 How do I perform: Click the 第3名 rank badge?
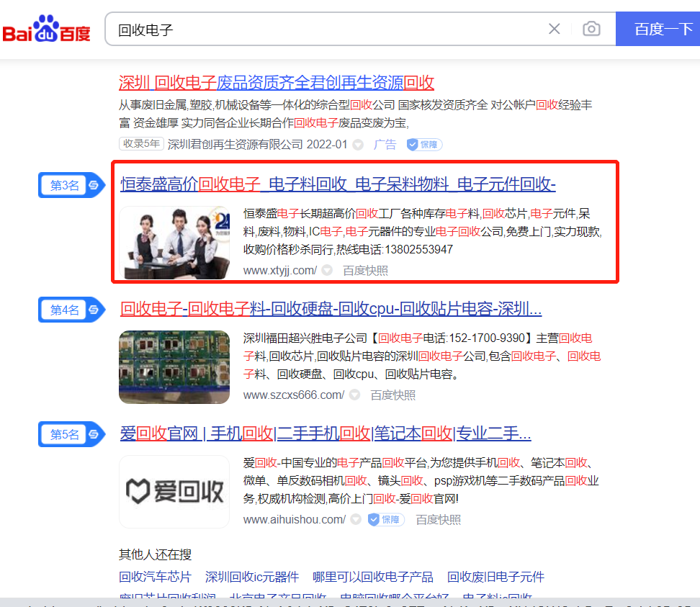click(x=71, y=185)
